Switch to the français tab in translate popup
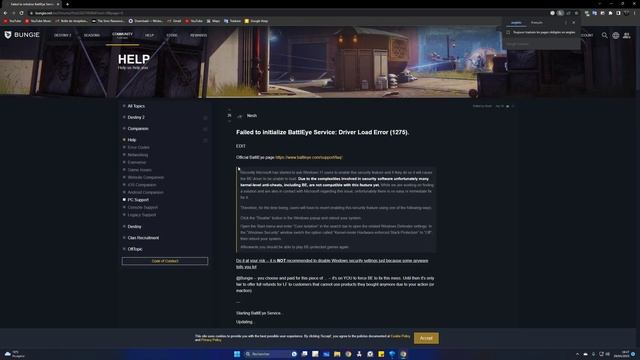 tap(537, 23)
